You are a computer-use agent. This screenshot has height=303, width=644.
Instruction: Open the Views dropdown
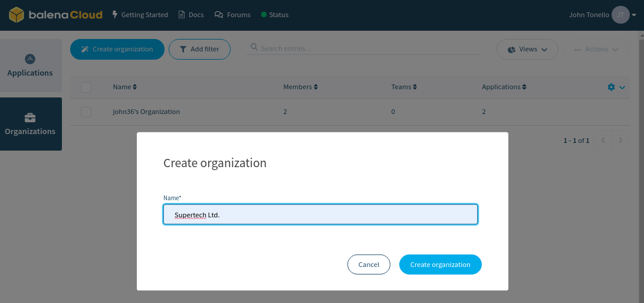pyautogui.click(x=527, y=50)
